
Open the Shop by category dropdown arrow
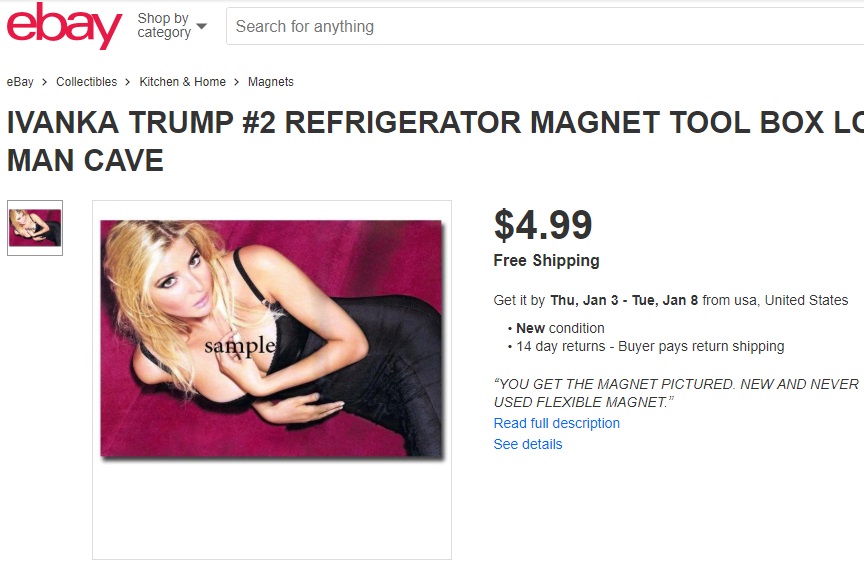coord(202,26)
